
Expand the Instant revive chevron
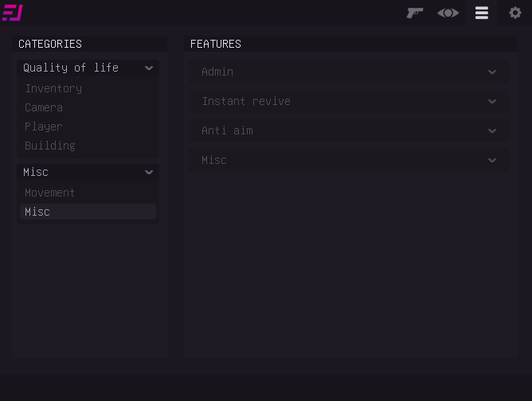[492, 102]
